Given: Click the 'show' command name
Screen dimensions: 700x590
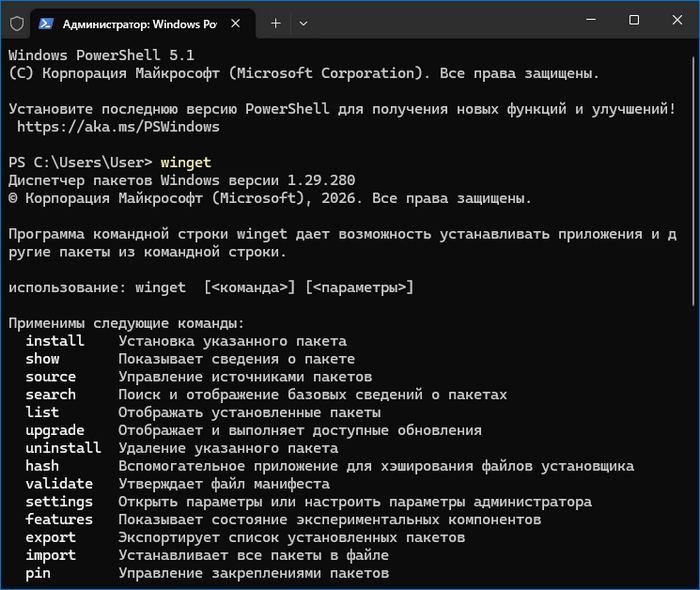Looking at the screenshot, I should (x=42, y=359).
